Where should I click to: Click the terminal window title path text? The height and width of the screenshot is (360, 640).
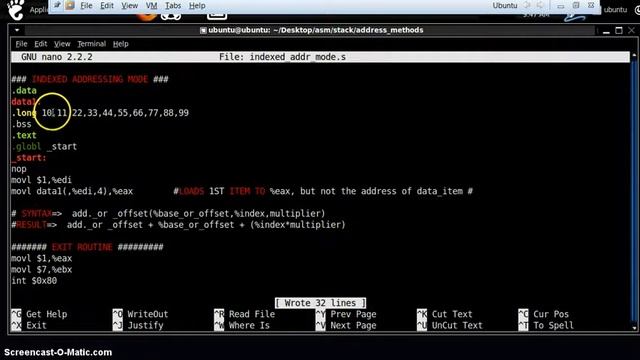[316, 30]
